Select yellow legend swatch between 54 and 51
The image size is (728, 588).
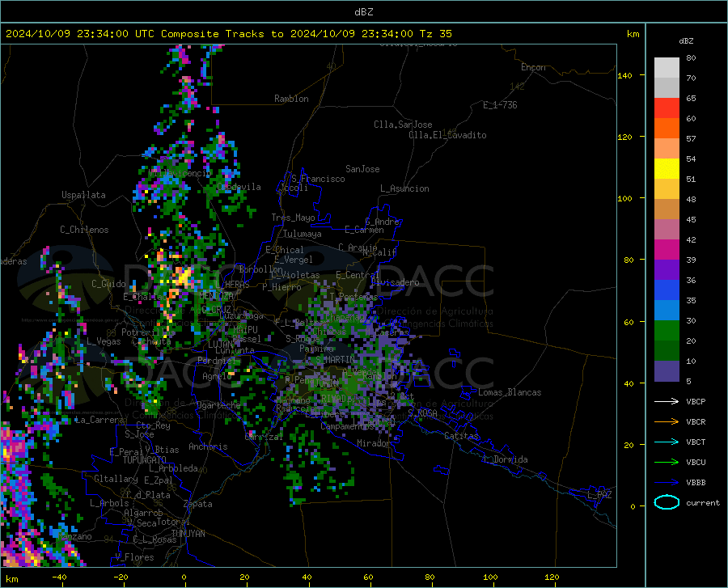point(667,169)
